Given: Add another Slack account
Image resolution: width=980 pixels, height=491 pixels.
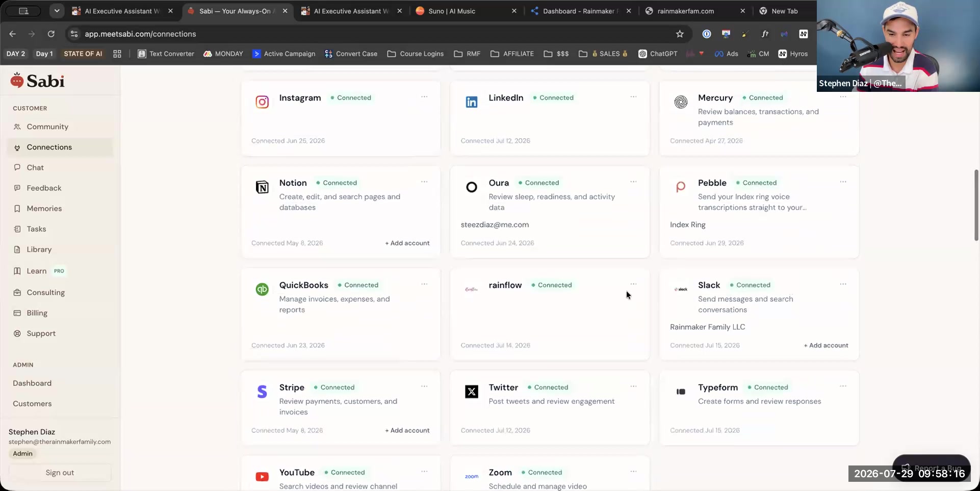Looking at the screenshot, I should click(826, 345).
